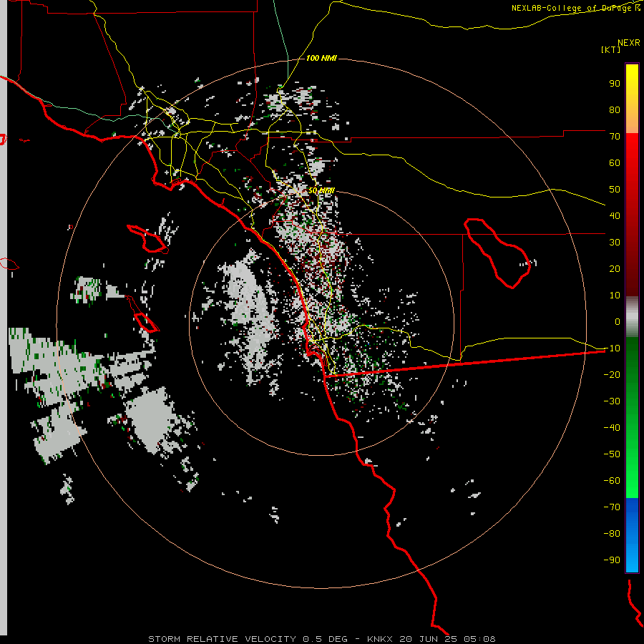Screen dimensions: 644x644
Task: Click the 50 NMI range ring label
Action: (x=321, y=190)
